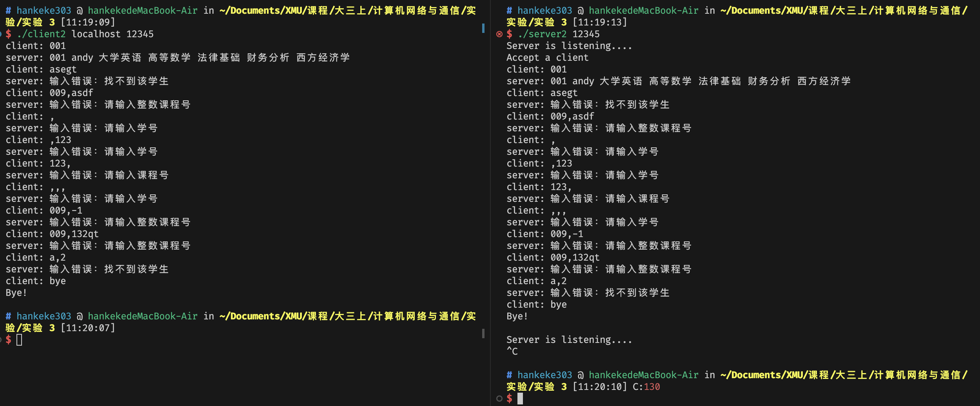Click the hollow prompt decoration in the right pane
Screen dimensions: 980x406
(499, 399)
